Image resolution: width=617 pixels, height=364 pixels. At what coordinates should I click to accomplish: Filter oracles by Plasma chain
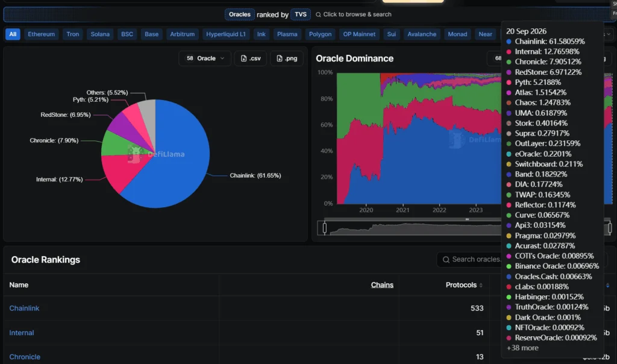tap(287, 34)
